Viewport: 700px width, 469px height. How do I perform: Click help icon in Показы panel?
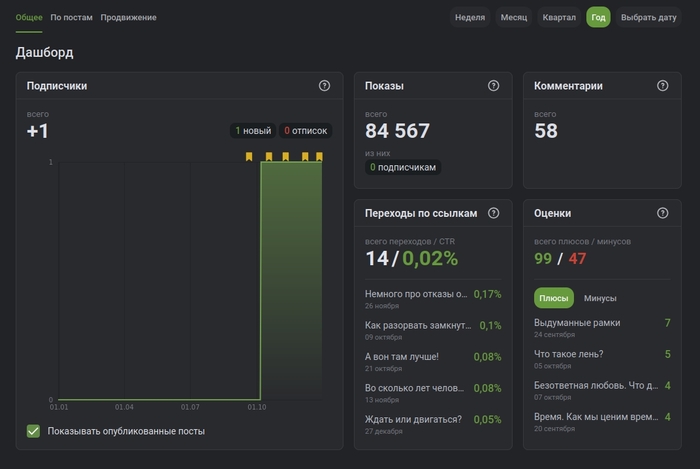(493, 86)
